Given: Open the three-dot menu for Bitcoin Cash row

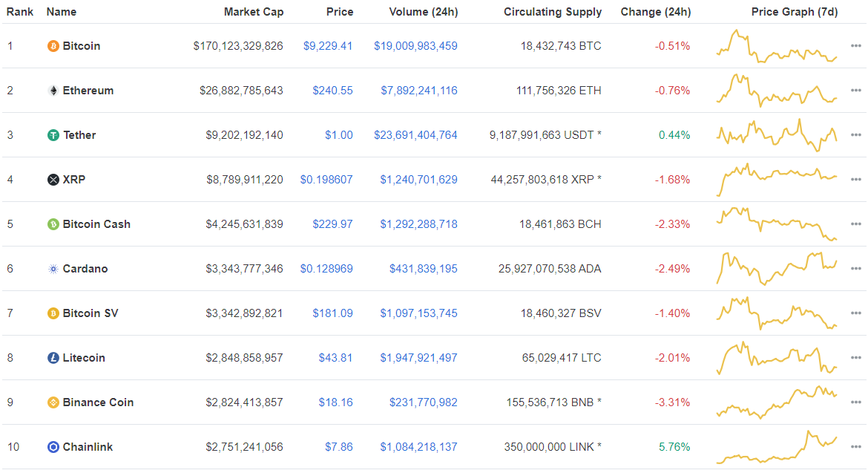Looking at the screenshot, I should point(856,224).
